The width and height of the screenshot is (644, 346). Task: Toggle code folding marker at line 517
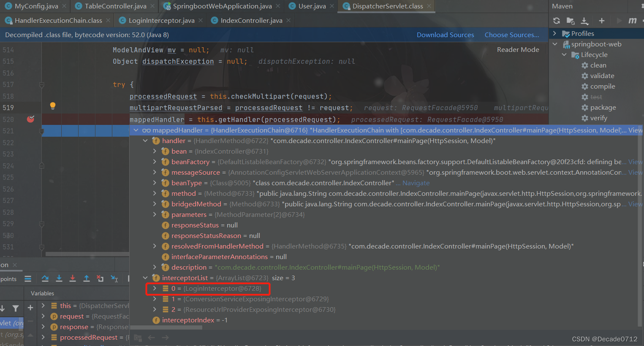pyautogui.click(x=42, y=85)
